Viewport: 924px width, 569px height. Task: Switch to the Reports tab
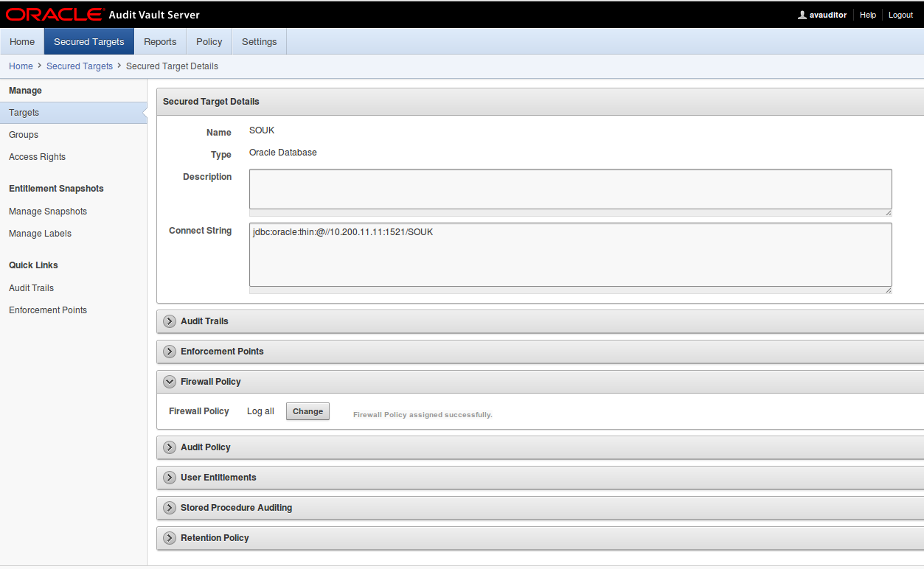[160, 42]
